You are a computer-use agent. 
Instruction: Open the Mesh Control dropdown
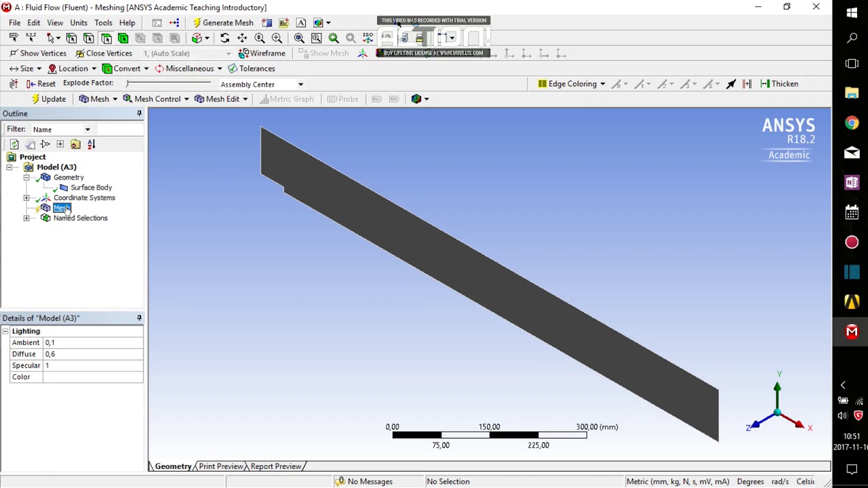tap(156, 99)
